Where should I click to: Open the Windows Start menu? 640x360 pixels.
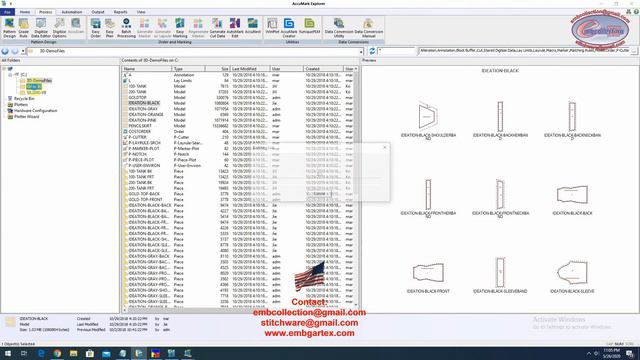click(x=7, y=353)
